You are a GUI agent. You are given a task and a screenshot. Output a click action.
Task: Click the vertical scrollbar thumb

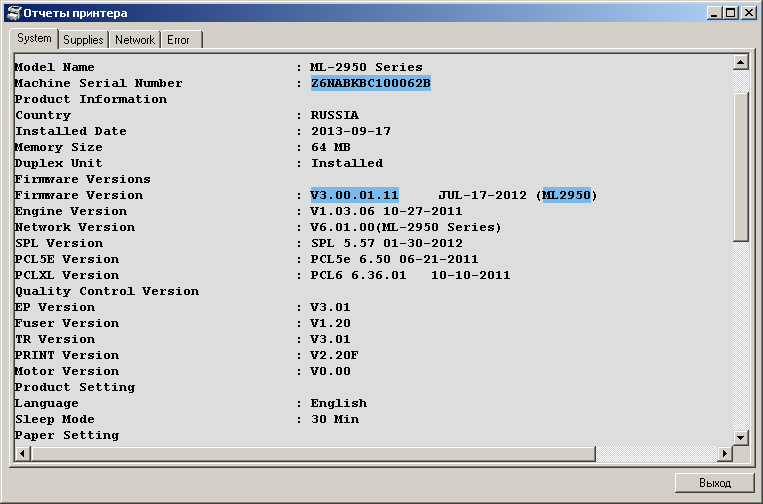pyautogui.click(x=741, y=165)
